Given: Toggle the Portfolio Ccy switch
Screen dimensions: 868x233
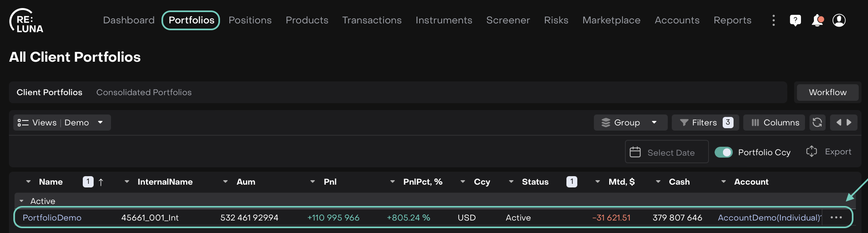Looking at the screenshot, I should coord(723,152).
